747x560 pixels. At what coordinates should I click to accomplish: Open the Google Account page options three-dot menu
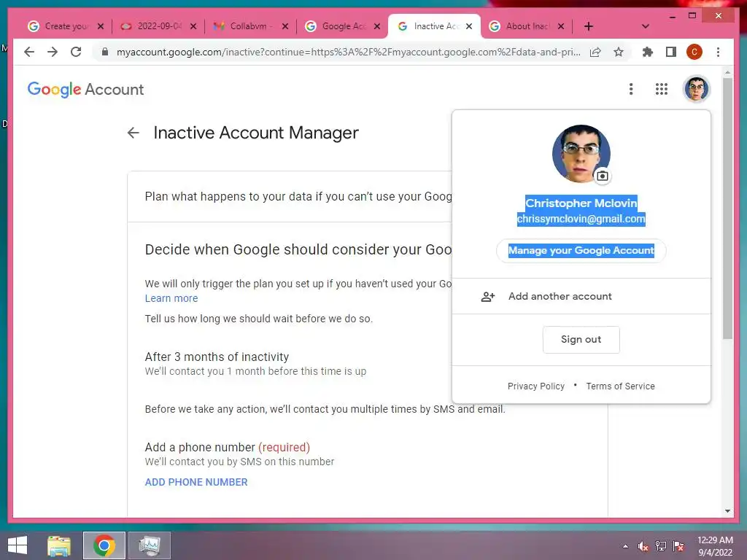tap(631, 89)
